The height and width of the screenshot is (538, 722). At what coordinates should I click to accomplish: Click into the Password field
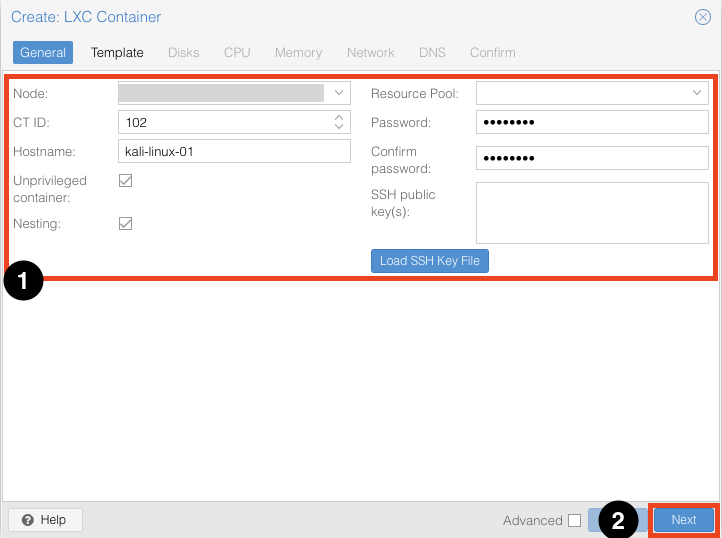(592, 122)
